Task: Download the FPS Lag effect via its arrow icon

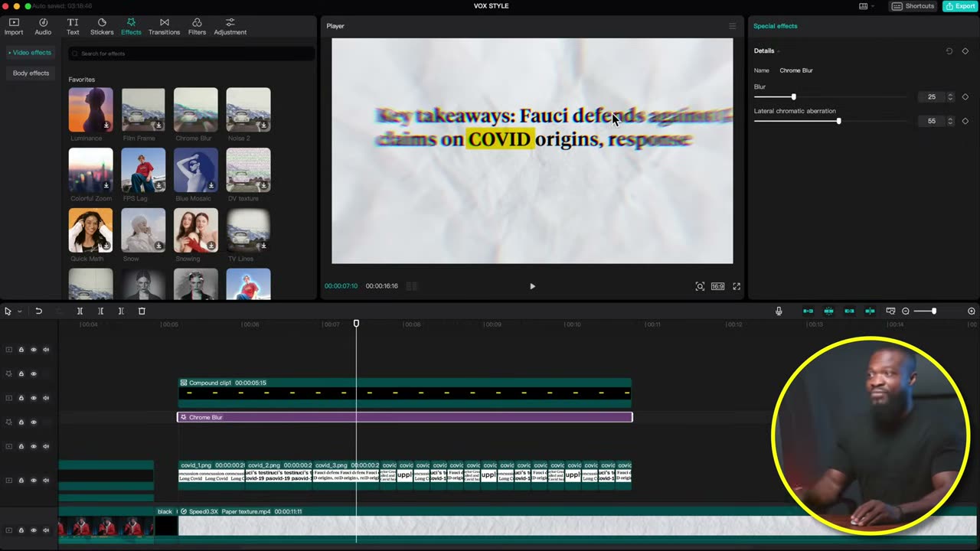Action: pos(158,185)
